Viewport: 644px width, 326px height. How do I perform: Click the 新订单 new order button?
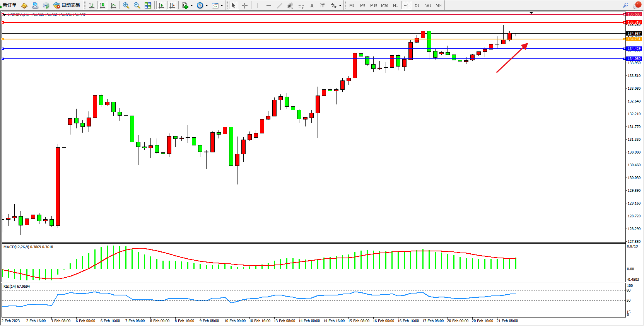(9, 5)
